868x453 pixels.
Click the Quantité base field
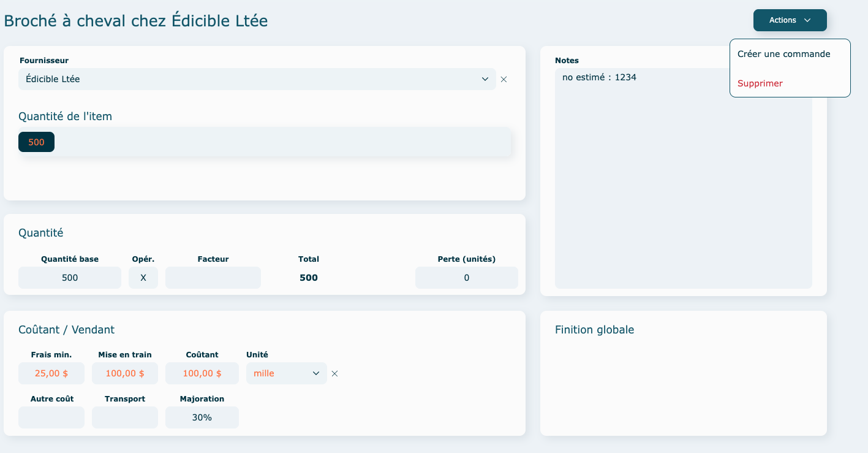click(70, 278)
